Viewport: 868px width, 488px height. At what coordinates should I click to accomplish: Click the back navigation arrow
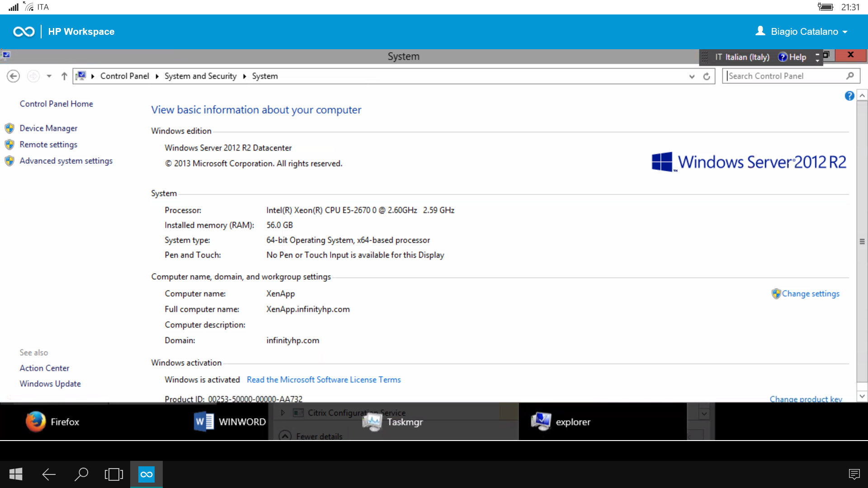coord(13,76)
